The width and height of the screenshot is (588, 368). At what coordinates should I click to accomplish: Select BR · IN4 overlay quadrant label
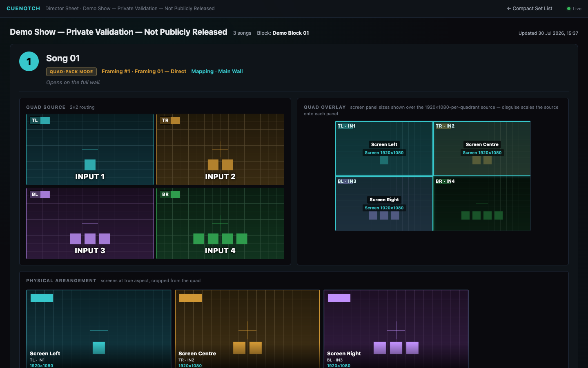point(445,182)
